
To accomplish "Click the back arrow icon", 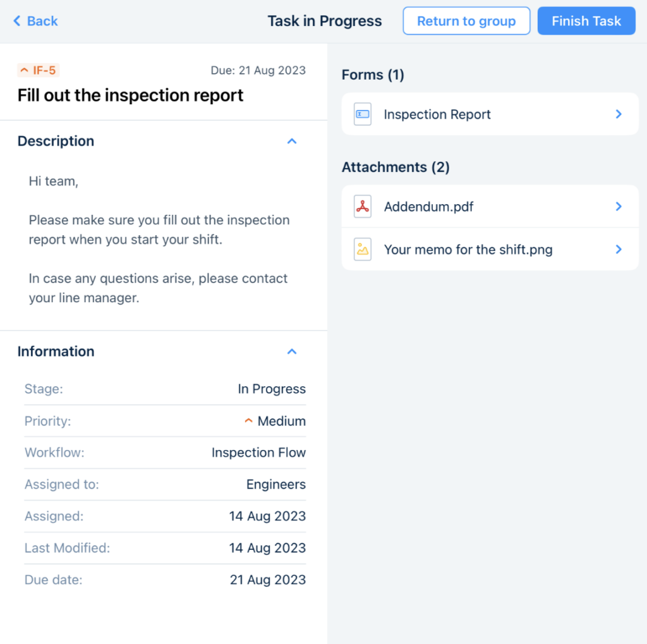I will click(x=17, y=21).
